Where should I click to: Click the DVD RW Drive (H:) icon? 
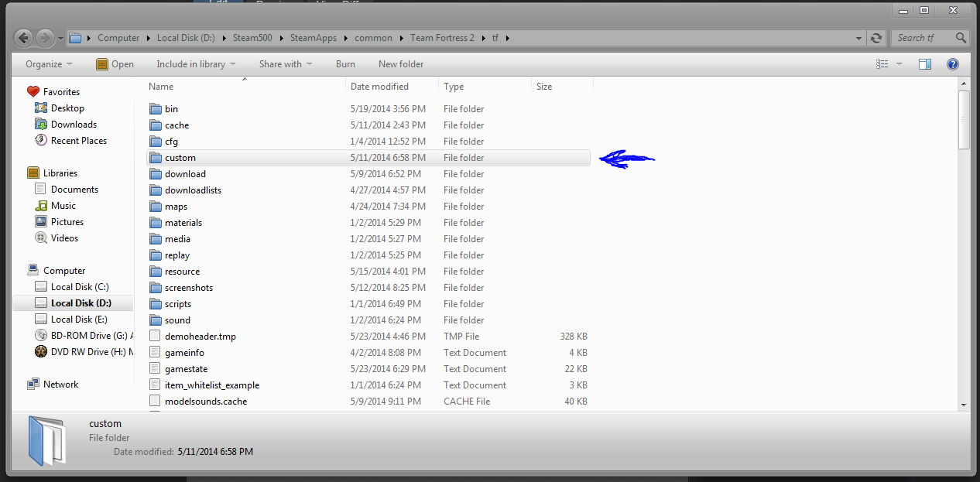[41, 352]
